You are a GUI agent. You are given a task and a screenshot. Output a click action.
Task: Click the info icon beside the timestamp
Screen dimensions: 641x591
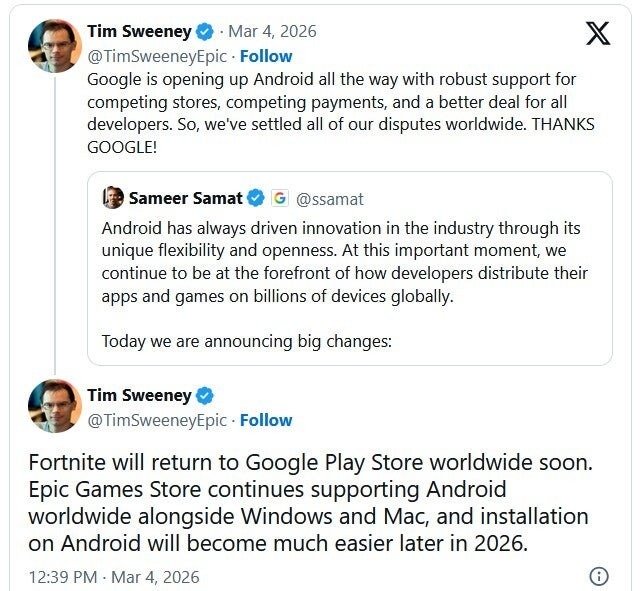(599, 576)
